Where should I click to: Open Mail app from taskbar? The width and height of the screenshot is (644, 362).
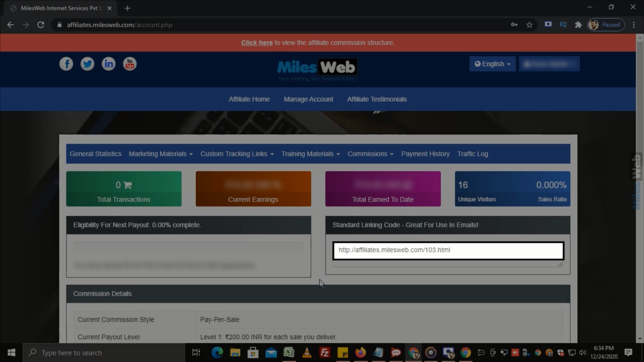coord(271,353)
